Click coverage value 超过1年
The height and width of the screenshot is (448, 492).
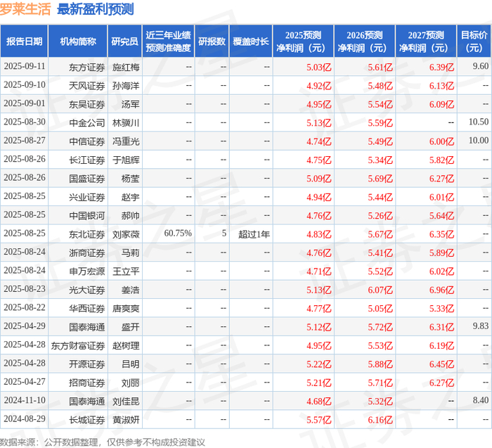(254, 234)
